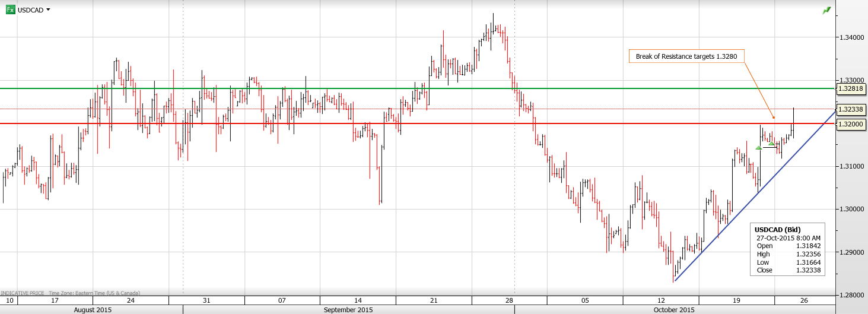Click the September 2015 month label
The image size is (868, 314).
click(348, 310)
